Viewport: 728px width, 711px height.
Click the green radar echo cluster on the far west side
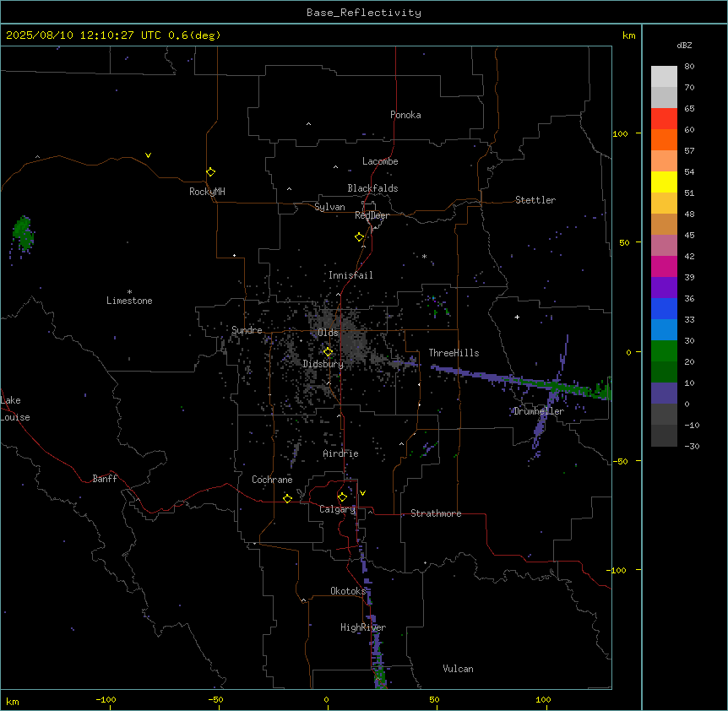tap(23, 233)
